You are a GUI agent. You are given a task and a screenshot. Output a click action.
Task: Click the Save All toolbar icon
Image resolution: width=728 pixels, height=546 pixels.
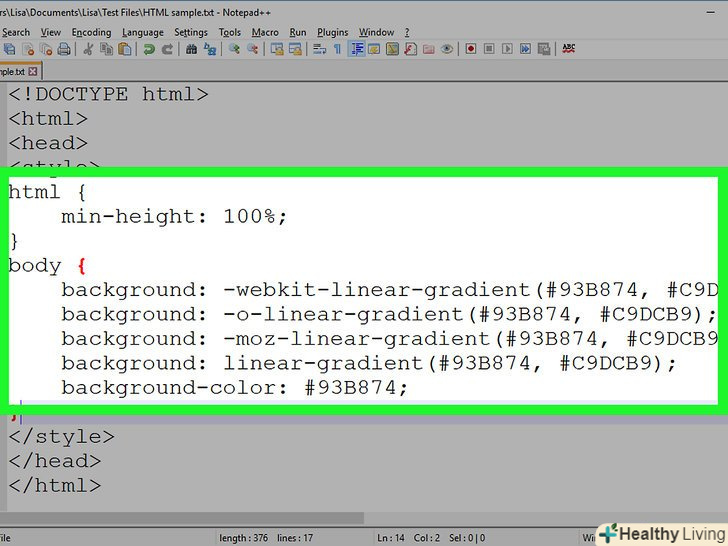[10, 49]
